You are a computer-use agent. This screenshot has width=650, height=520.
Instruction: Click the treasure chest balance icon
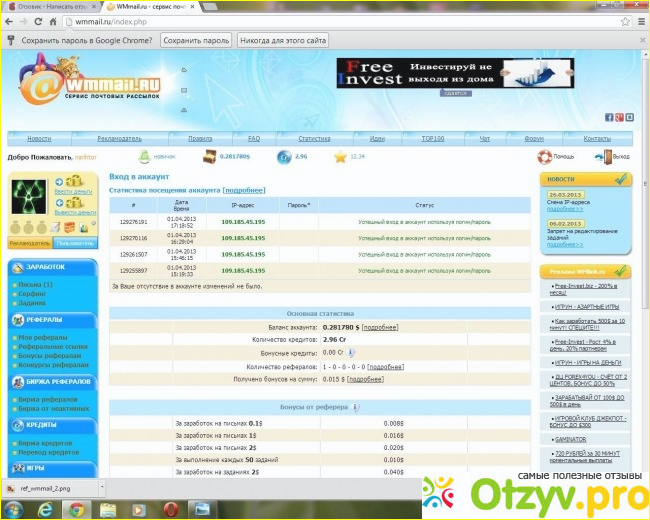click(x=209, y=157)
